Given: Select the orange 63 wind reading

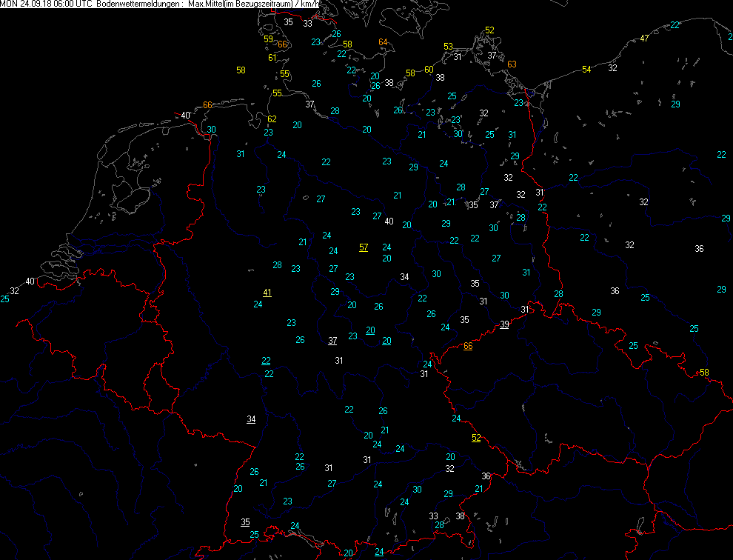Looking at the screenshot, I should (x=512, y=64).
